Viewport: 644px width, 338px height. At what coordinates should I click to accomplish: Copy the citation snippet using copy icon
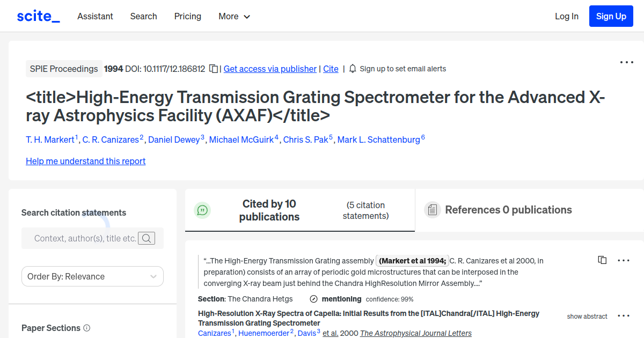(602, 260)
